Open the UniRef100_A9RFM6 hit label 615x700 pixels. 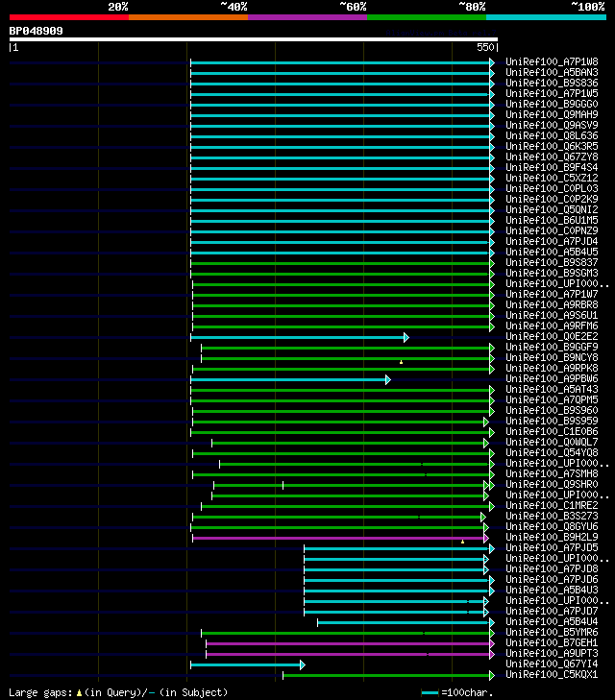point(552,326)
